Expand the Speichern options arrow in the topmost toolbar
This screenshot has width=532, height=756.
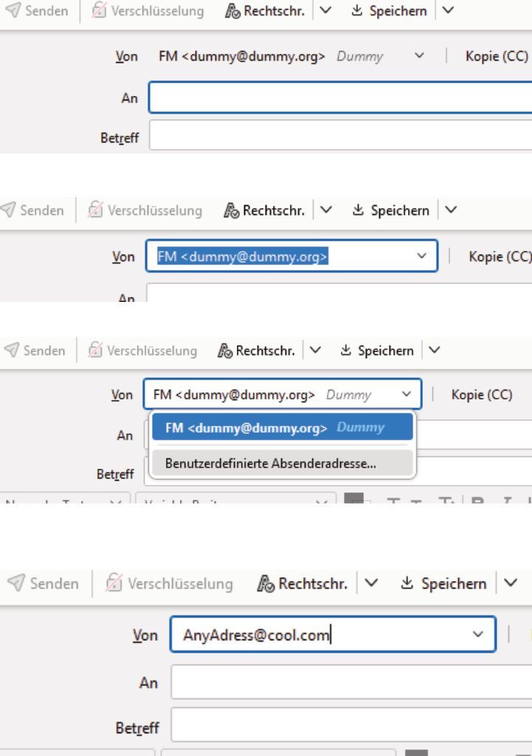click(x=446, y=12)
